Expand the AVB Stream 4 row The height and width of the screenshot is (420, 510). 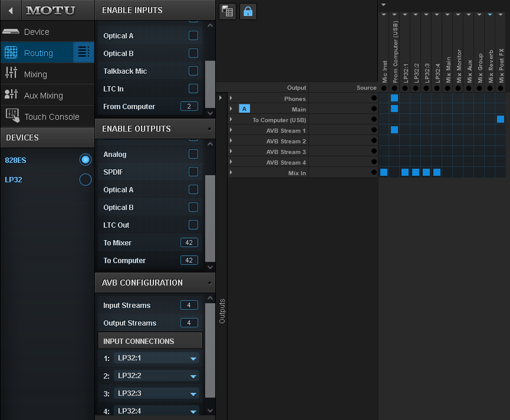pos(231,162)
